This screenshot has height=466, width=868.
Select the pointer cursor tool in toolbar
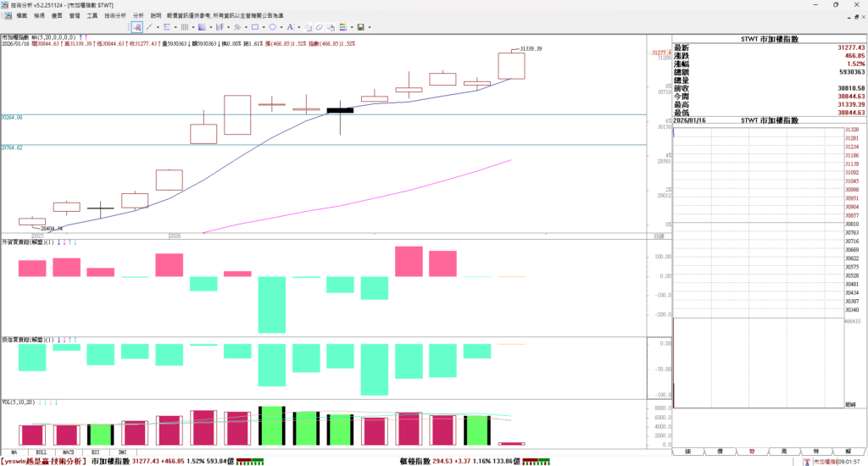(x=136, y=27)
